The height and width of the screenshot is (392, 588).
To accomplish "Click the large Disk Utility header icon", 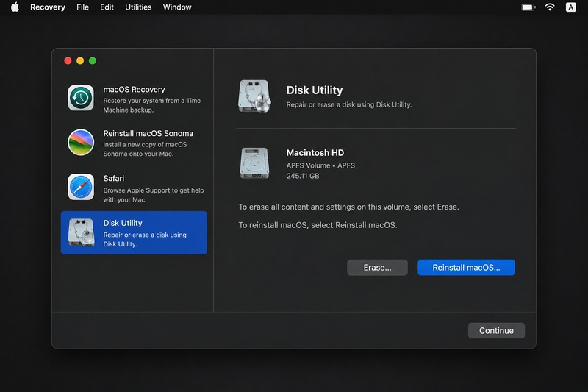I will coord(254,96).
